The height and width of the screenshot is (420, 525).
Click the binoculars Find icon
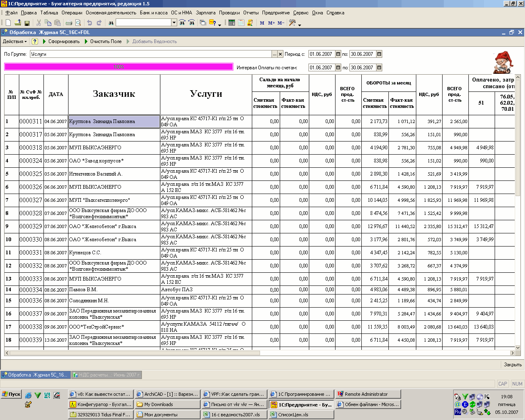tap(111, 23)
